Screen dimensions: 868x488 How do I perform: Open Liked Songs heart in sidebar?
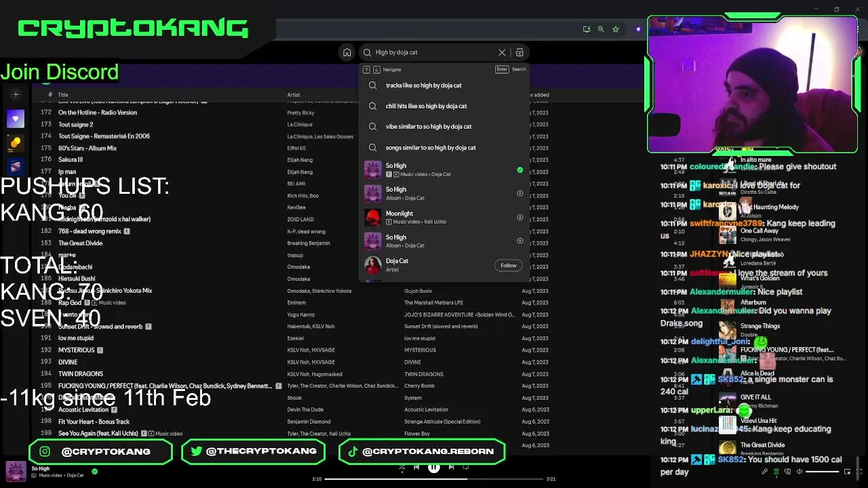coord(16,119)
